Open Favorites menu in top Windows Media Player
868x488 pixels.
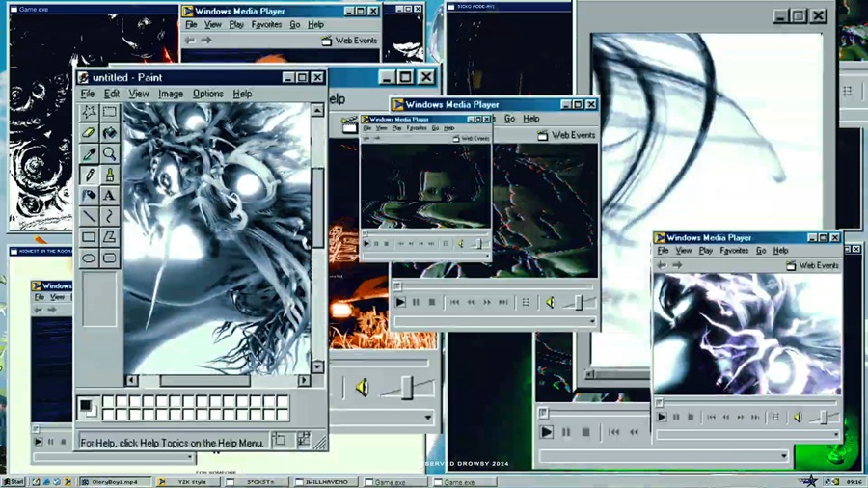pyautogui.click(x=266, y=24)
